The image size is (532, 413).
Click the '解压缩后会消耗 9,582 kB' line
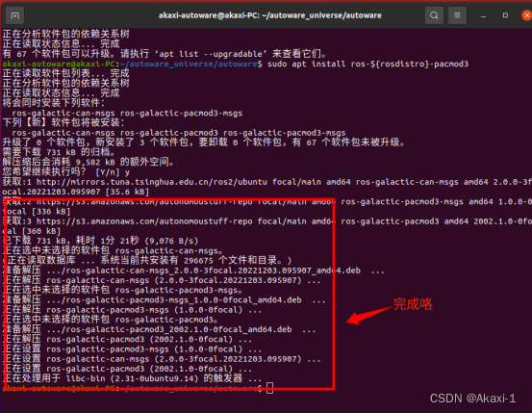coord(89,162)
